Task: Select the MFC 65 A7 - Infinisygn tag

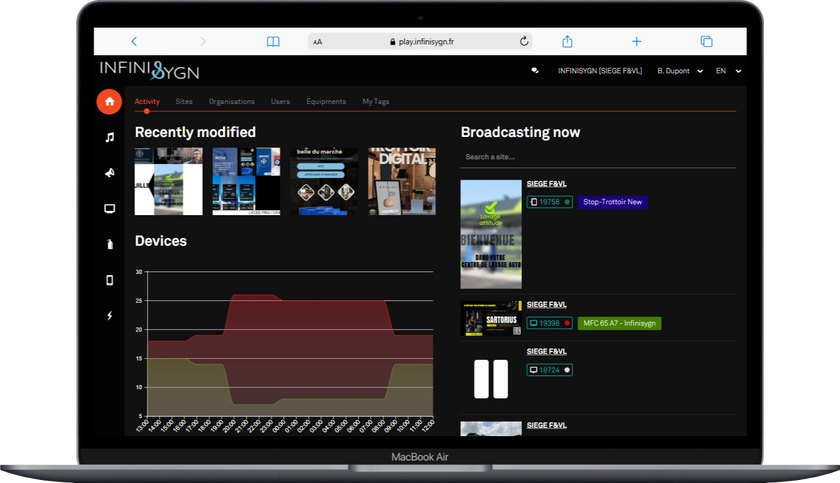Action: point(619,323)
